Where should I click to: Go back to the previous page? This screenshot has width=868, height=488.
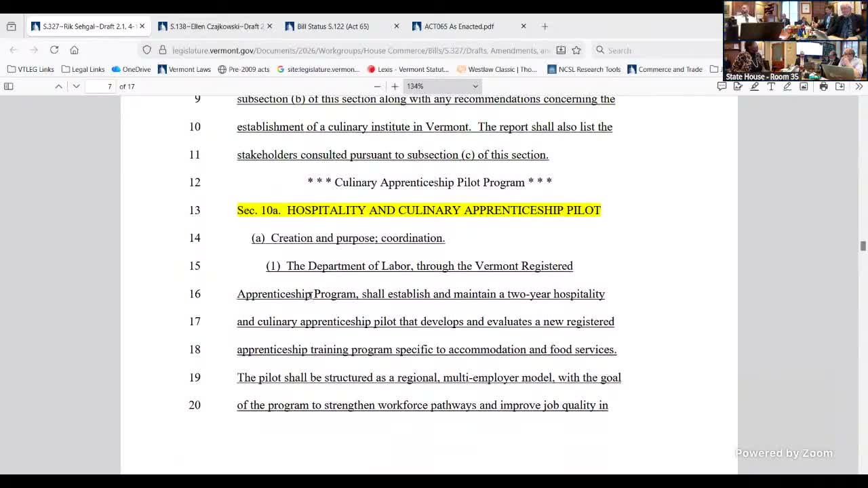click(14, 50)
